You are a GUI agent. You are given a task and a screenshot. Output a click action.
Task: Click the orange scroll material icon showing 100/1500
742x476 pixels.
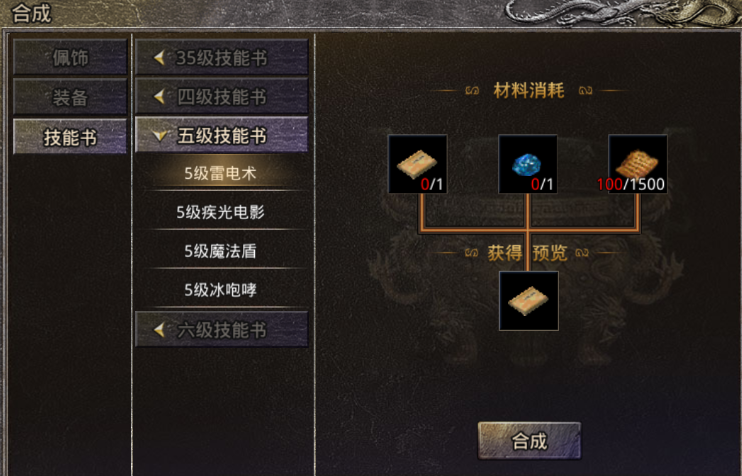click(637, 164)
